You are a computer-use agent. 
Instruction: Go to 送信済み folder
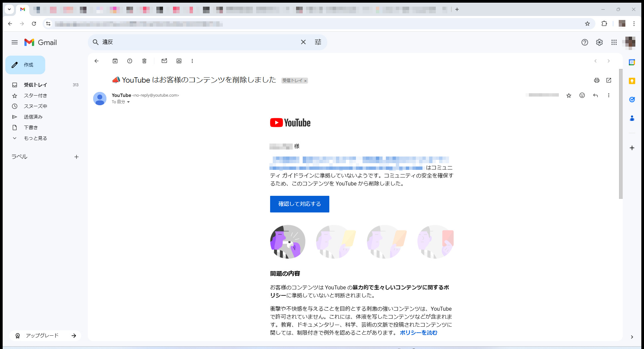tap(33, 117)
